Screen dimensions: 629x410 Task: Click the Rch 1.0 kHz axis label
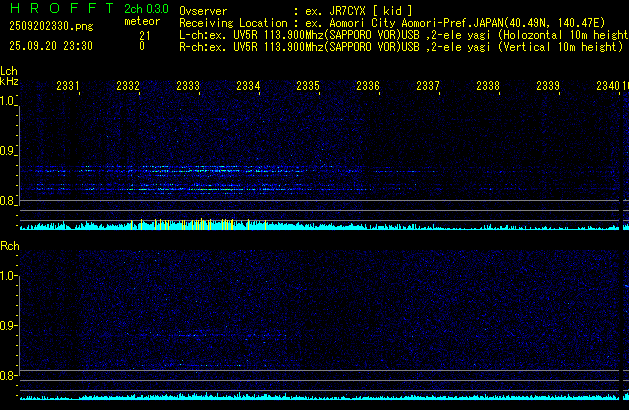[x=8, y=275]
